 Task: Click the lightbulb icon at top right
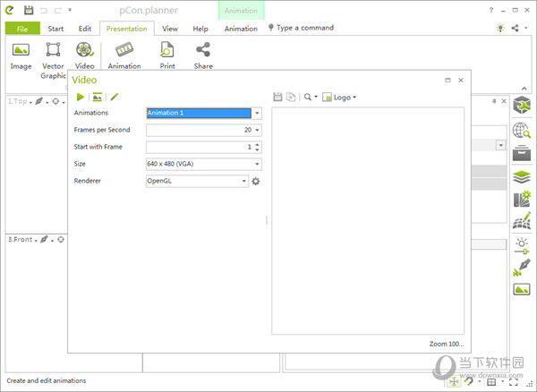tap(500, 28)
